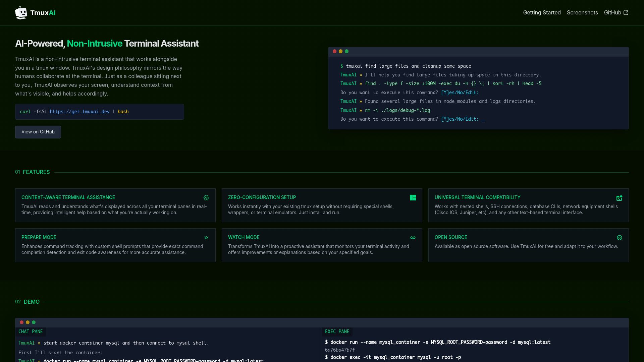The height and width of the screenshot is (362, 644).
Task: Click the red dot in demo terminal window
Action: (21, 322)
